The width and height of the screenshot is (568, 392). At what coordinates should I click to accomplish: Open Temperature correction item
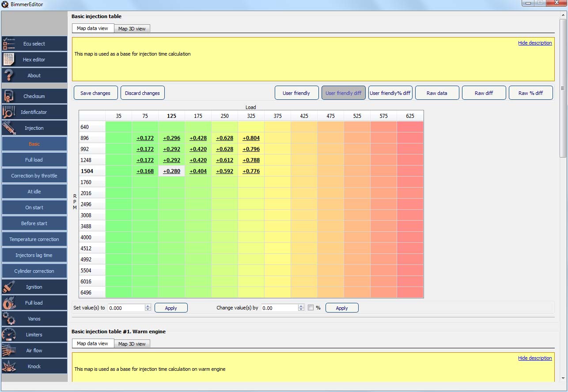34,239
